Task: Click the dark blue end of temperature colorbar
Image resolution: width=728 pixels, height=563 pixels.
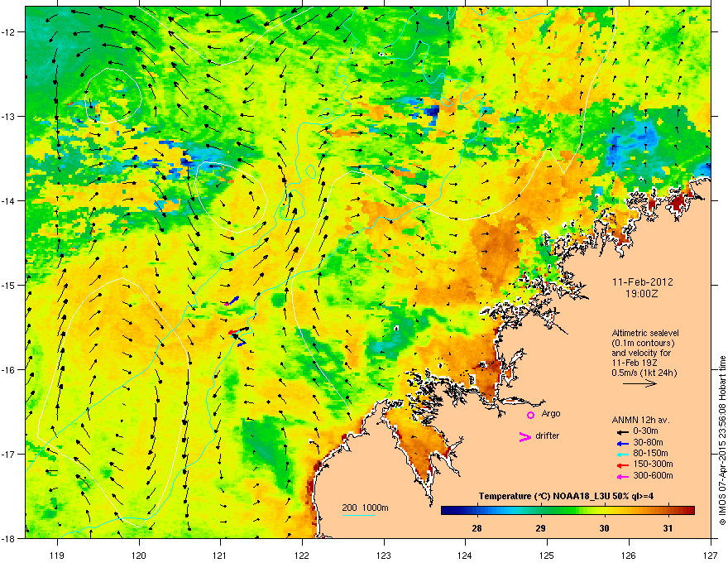Action: (x=447, y=510)
